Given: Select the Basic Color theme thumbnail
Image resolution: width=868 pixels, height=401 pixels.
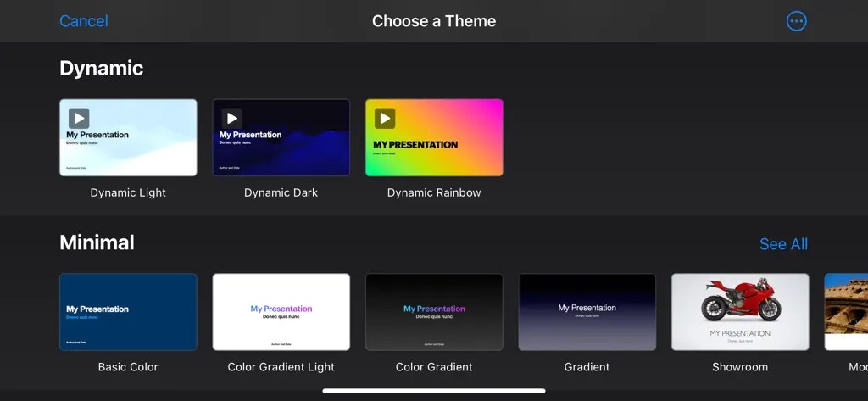Looking at the screenshot, I should 128,312.
